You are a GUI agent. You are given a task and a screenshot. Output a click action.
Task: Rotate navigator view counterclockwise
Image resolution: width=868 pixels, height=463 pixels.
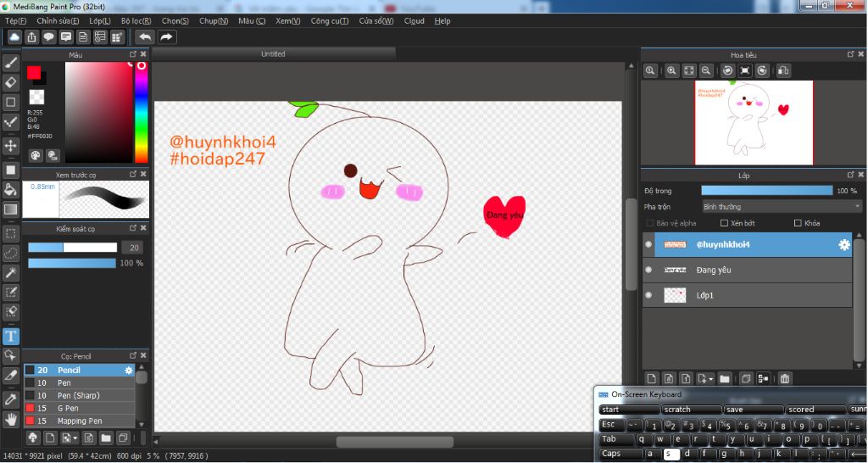(x=728, y=70)
